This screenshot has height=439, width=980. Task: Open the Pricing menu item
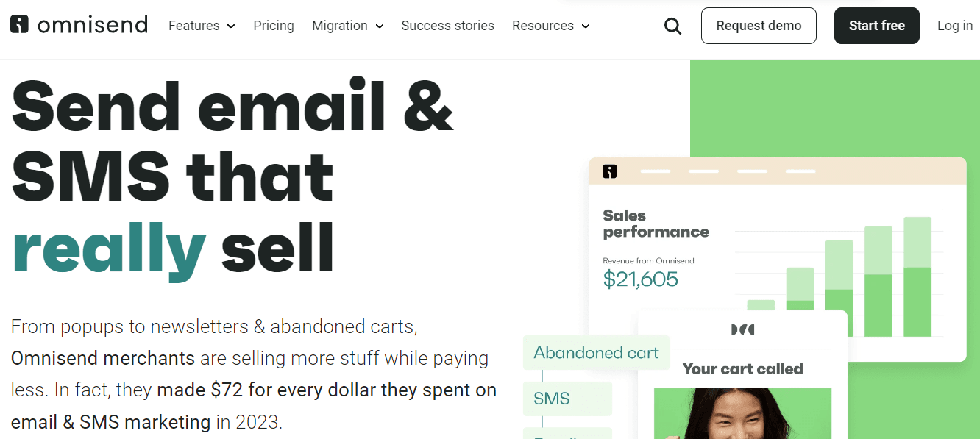click(x=274, y=26)
